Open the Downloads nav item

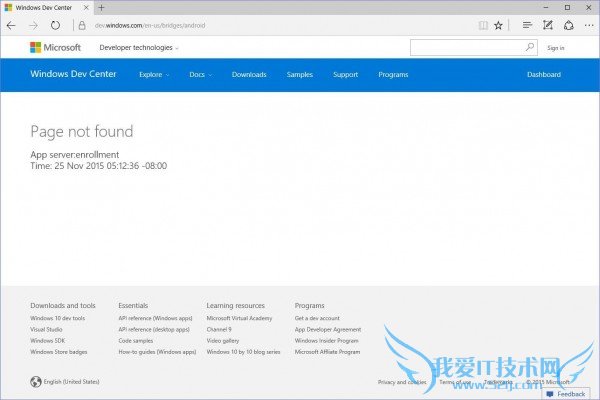249,75
